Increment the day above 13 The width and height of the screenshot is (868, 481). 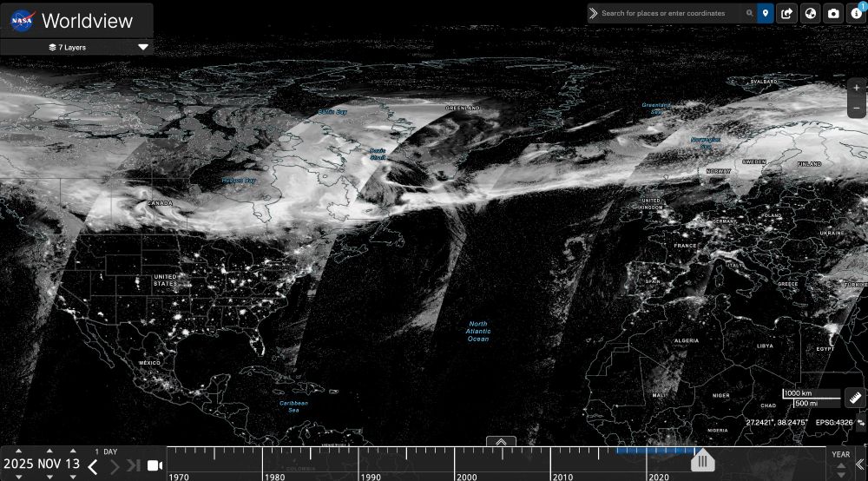(73, 451)
